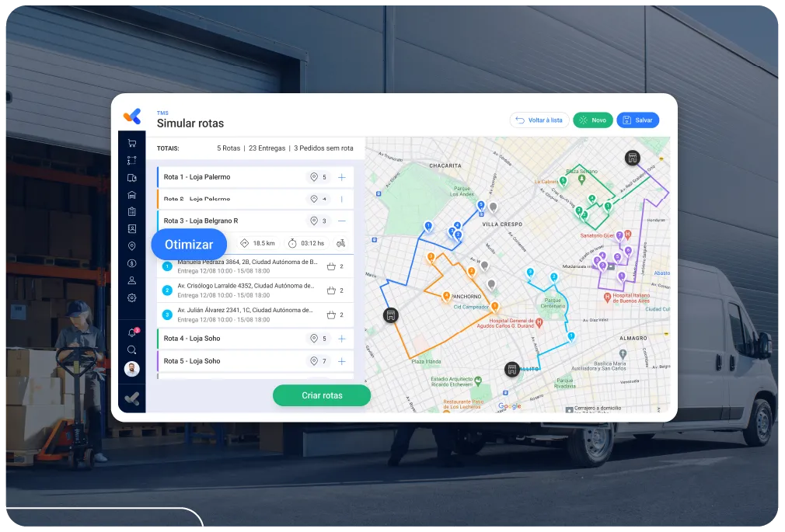
Task: Open the warehouse icon in sidebar
Action: coord(131,195)
